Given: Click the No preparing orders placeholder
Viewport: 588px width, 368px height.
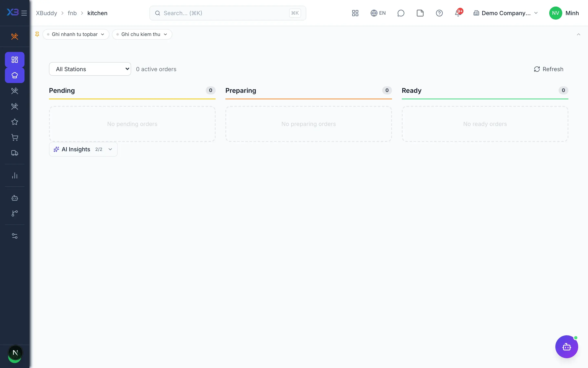Looking at the screenshot, I should click(308, 124).
